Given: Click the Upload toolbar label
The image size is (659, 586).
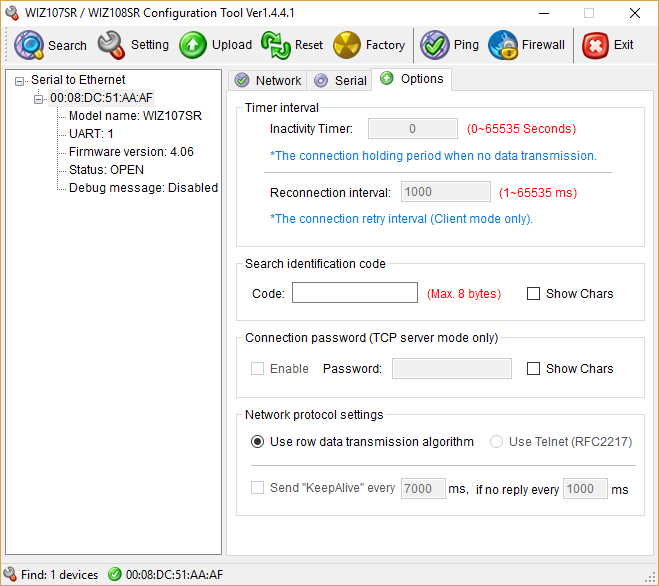Looking at the screenshot, I should (232, 45).
